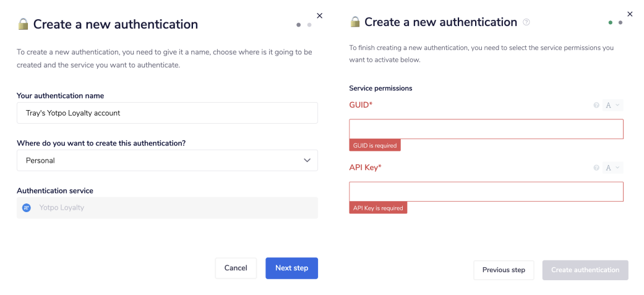Viewport: 644px width, 295px height.
Task: Click the Cancel button
Action: tap(236, 268)
